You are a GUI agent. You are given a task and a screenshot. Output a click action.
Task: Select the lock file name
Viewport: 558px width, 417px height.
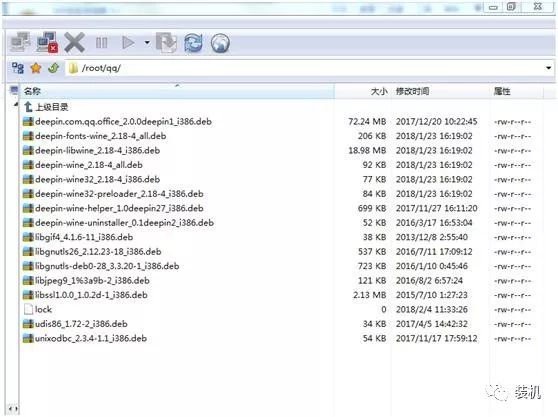(x=43, y=309)
